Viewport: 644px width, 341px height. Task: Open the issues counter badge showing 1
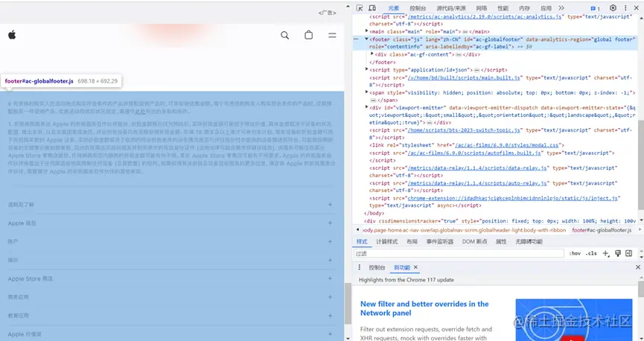[595, 8]
